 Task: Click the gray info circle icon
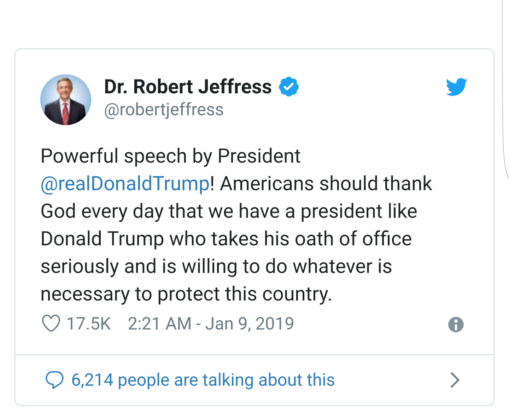pos(456,325)
